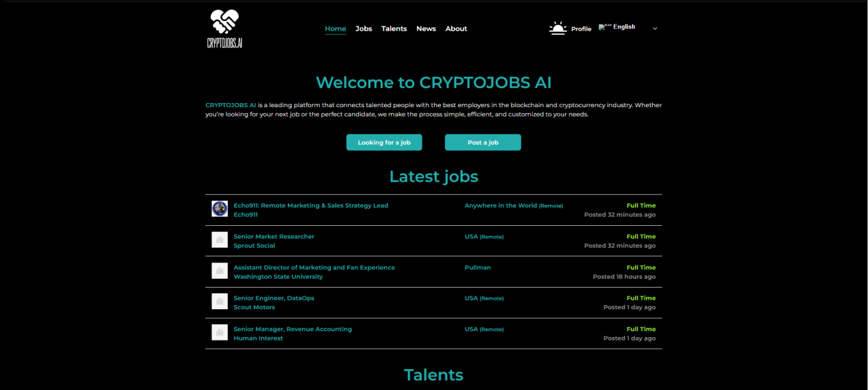Click the Latest jobs heading
The height and width of the screenshot is (390, 868).
pyautogui.click(x=434, y=176)
